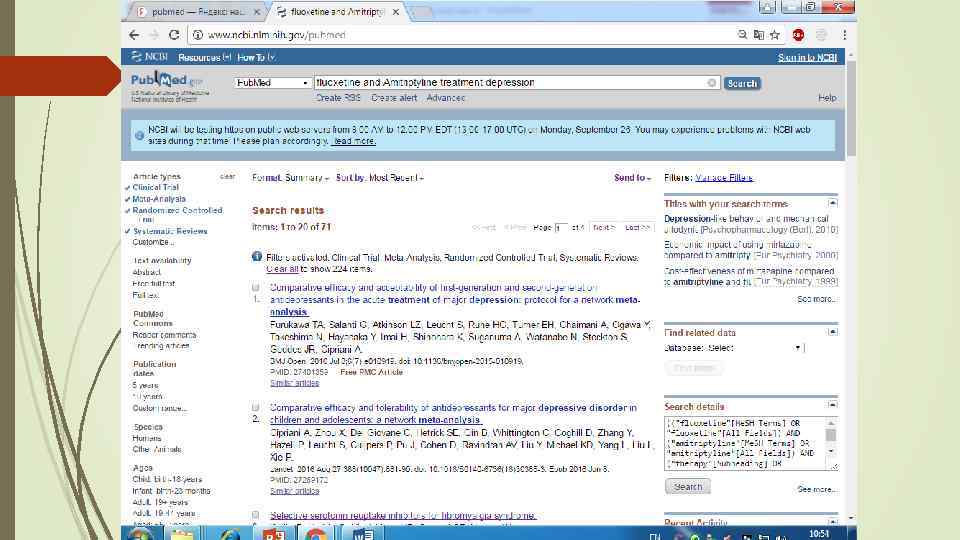The width and height of the screenshot is (960, 540).
Task: Uncheck the Meta-Analysis filter
Action: [159, 199]
